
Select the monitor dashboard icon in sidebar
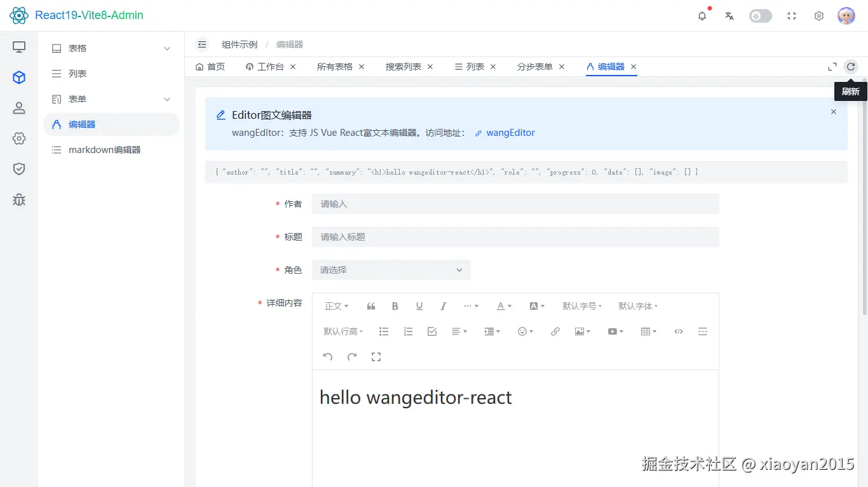(x=19, y=47)
